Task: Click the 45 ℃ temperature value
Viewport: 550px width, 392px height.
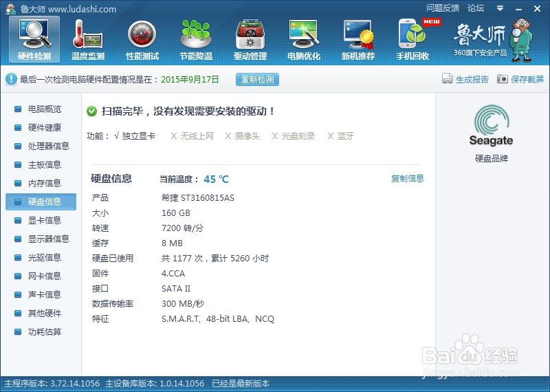Action: 216,179
